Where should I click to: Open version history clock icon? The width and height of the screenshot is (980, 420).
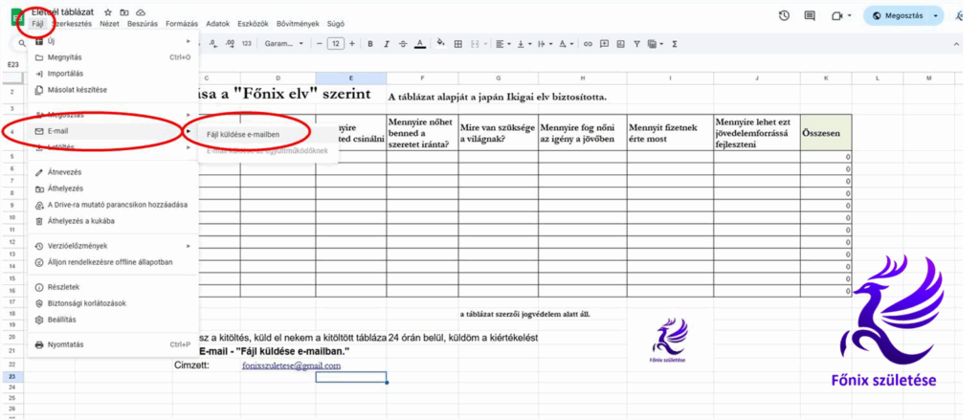pyautogui.click(x=785, y=15)
